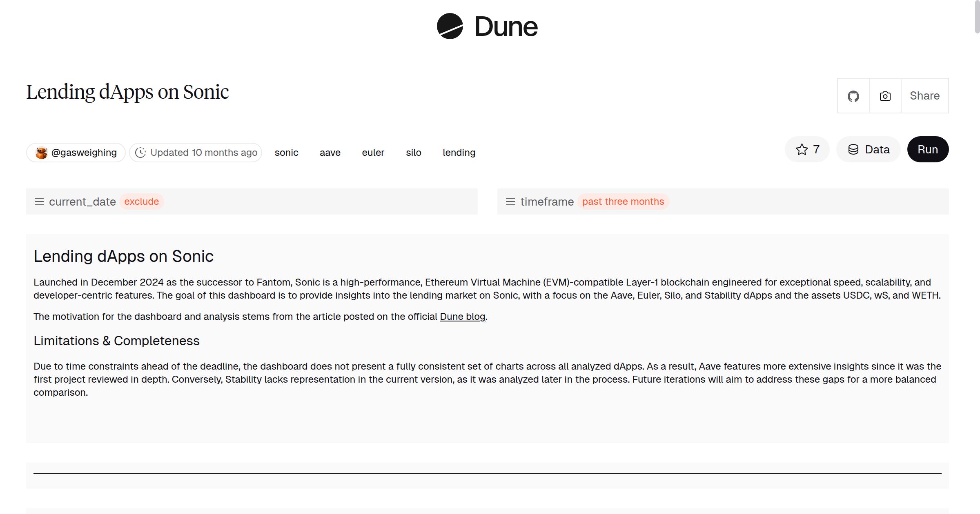Select the lending tag

[459, 152]
